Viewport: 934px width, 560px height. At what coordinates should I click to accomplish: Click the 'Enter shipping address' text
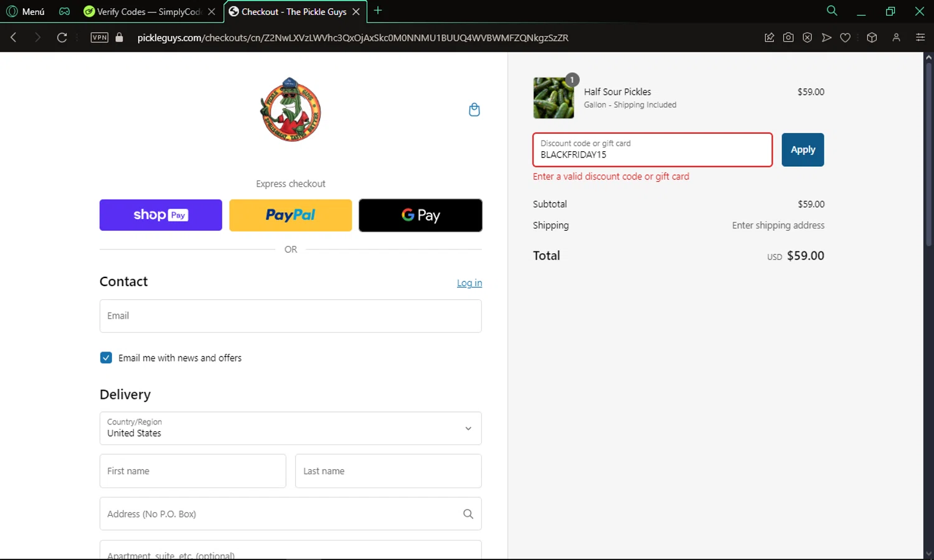[778, 225]
